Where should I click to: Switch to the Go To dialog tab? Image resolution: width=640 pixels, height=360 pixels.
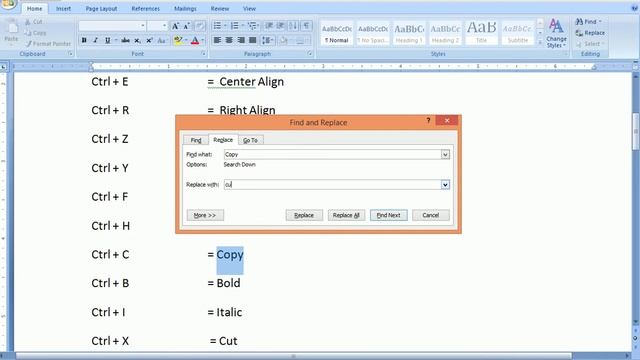[250, 140]
